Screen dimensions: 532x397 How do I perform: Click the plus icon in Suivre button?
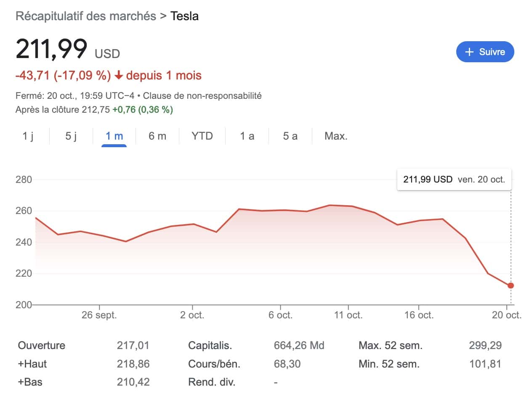click(469, 52)
